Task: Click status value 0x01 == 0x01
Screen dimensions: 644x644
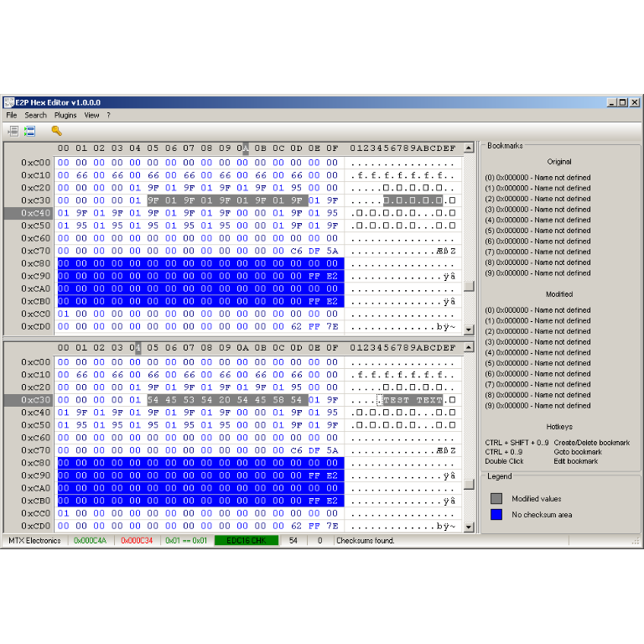Action: [186, 541]
